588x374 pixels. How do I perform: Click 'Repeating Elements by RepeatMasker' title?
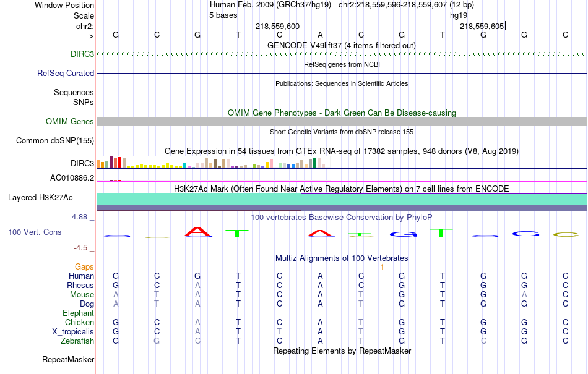tap(342, 351)
